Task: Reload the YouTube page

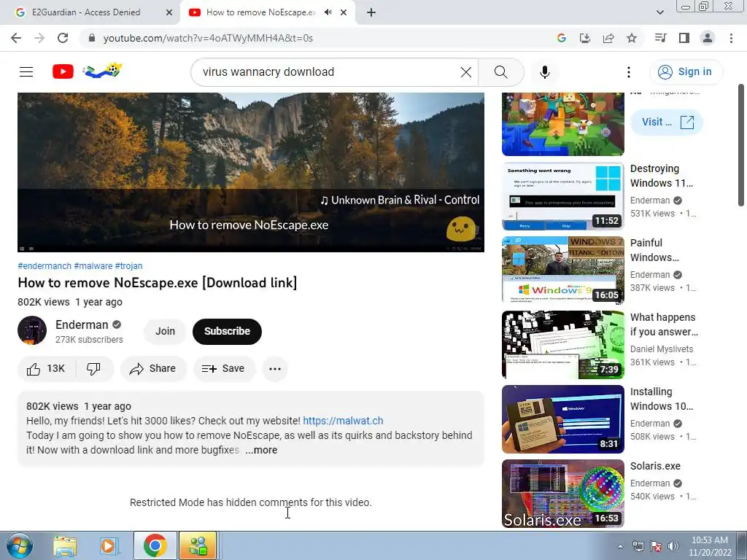Action: click(x=63, y=38)
